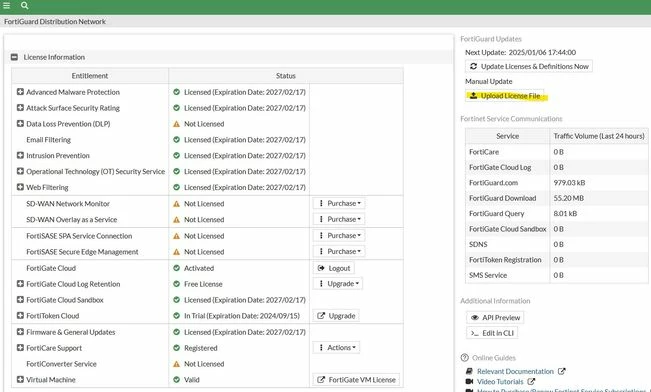Open Actions dropdown for FortiCare Support
The width and height of the screenshot is (651, 392).
pyautogui.click(x=336, y=348)
